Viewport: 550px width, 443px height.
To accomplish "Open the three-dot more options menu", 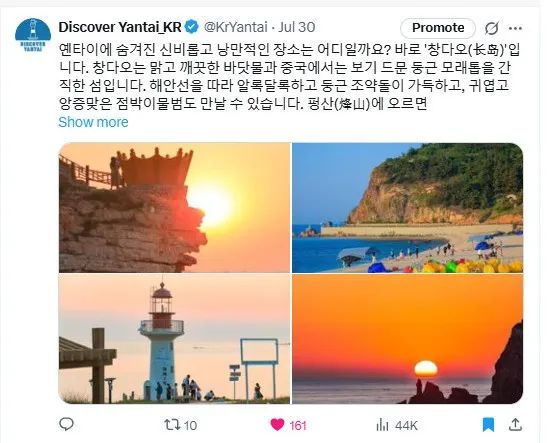I will coord(515,28).
